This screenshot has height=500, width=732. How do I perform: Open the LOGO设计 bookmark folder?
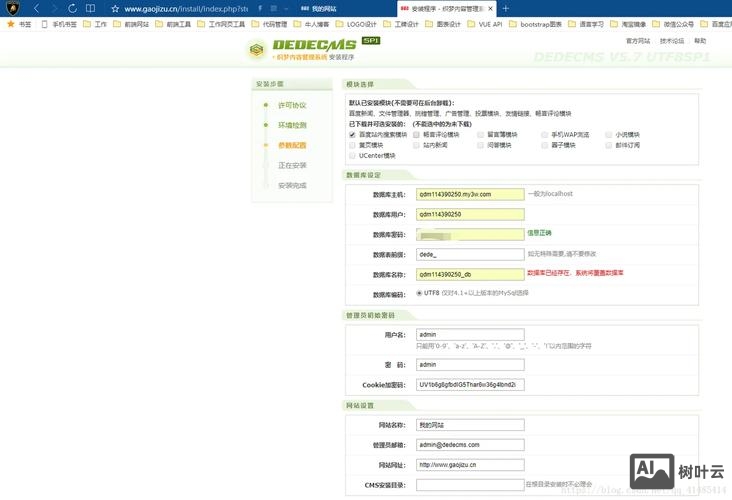click(356, 24)
